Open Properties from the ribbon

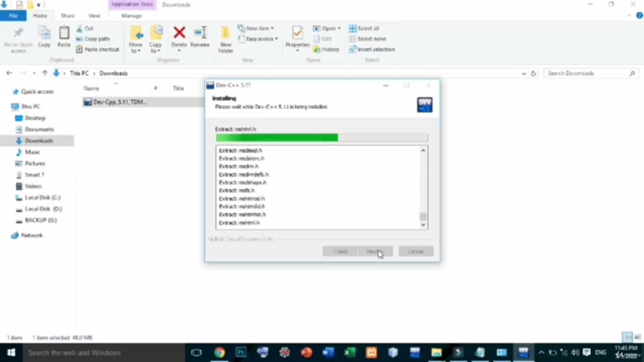tap(297, 39)
